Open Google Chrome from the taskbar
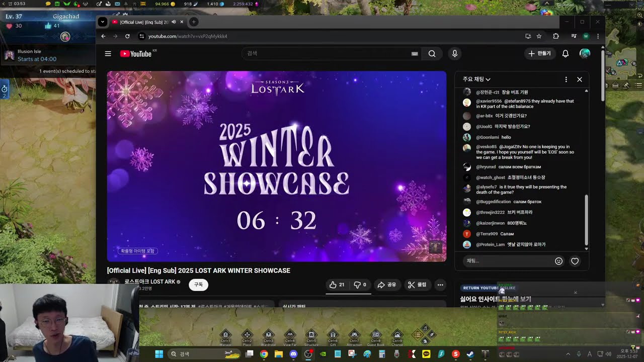Viewport: 644px width, 362px height. click(x=264, y=354)
